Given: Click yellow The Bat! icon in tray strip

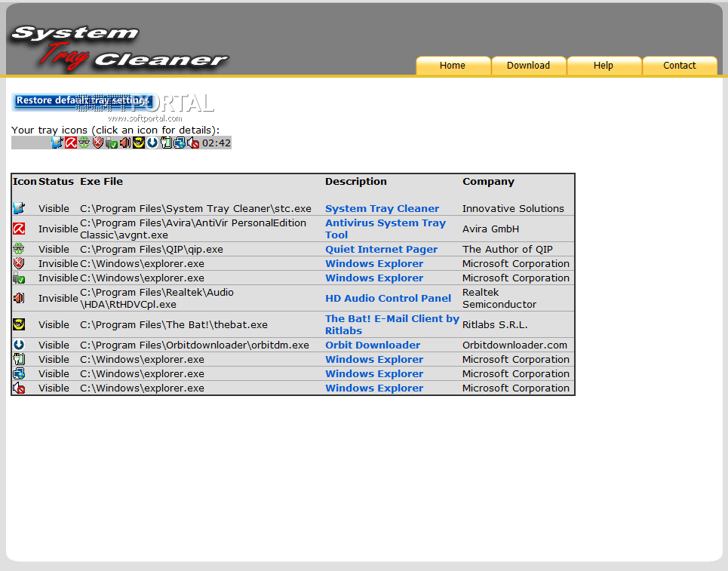Looking at the screenshot, I should [138, 143].
